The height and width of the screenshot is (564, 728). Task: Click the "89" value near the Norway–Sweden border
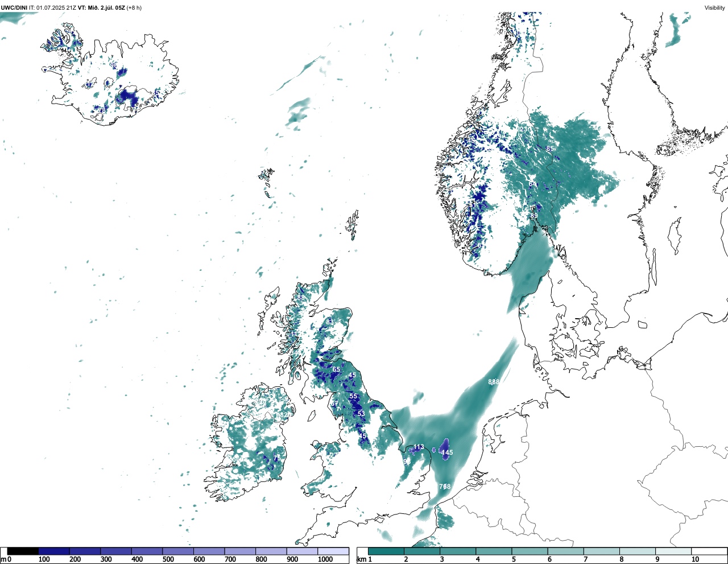(534, 216)
